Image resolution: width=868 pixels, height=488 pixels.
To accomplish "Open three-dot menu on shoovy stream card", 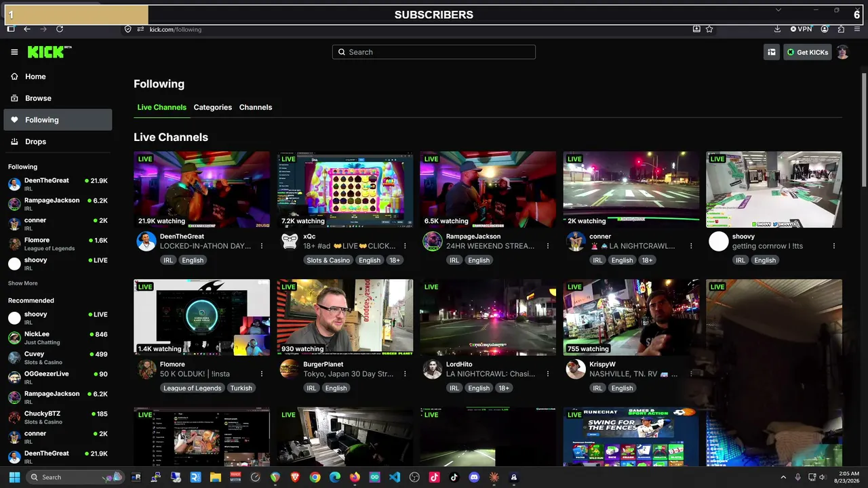I will 834,246.
